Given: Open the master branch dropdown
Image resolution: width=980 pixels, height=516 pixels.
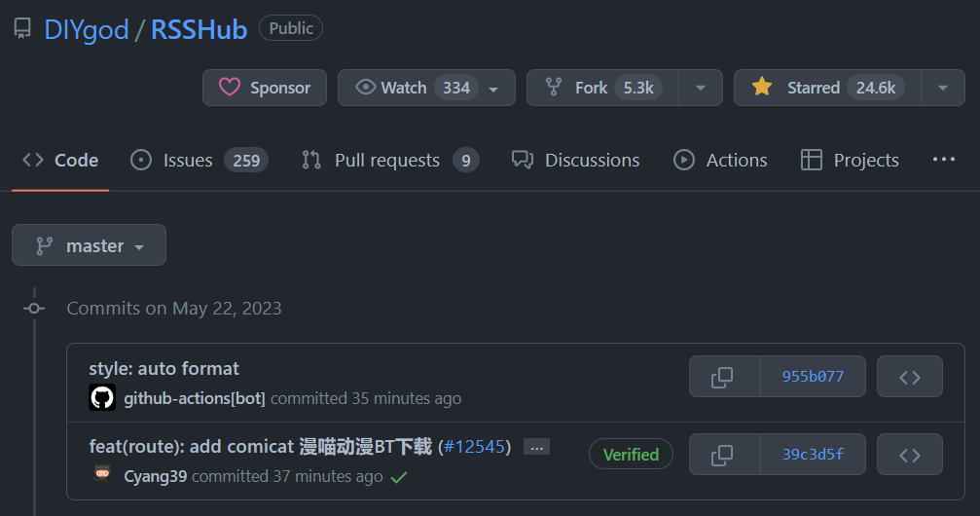Looking at the screenshot, I should pyautogui.click(x=89, y=245).
